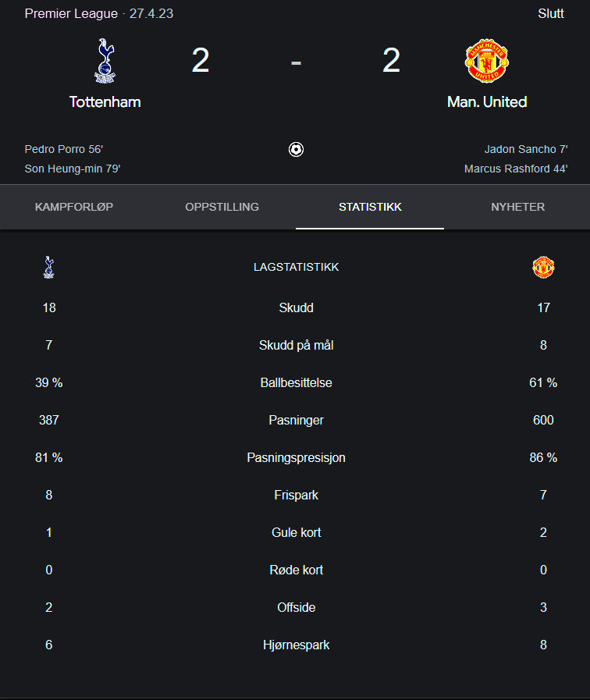Click goal scorer Jadon Sancho 7'
Image resolution: width=590 pixels, height=700 pixels.
pos(526,149)
